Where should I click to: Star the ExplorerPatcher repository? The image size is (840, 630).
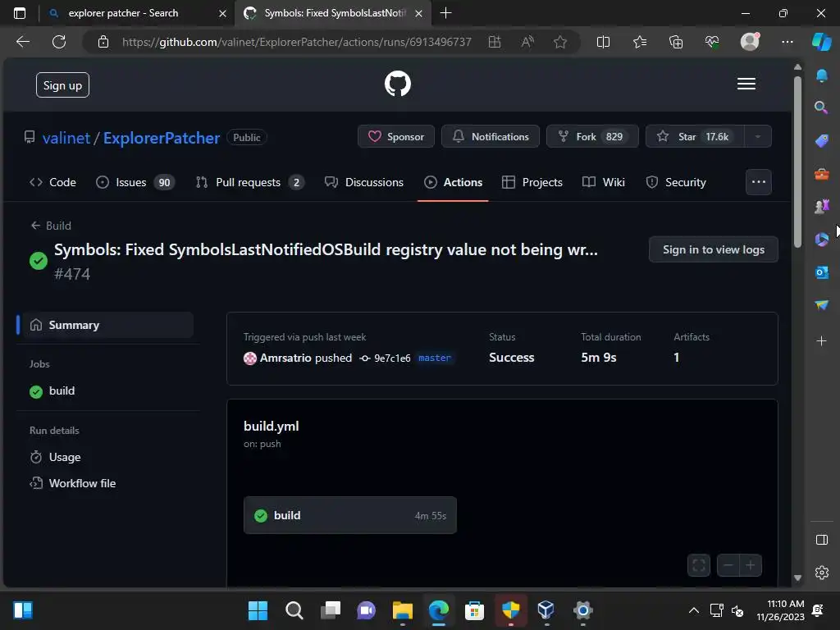tap(695, 137)
